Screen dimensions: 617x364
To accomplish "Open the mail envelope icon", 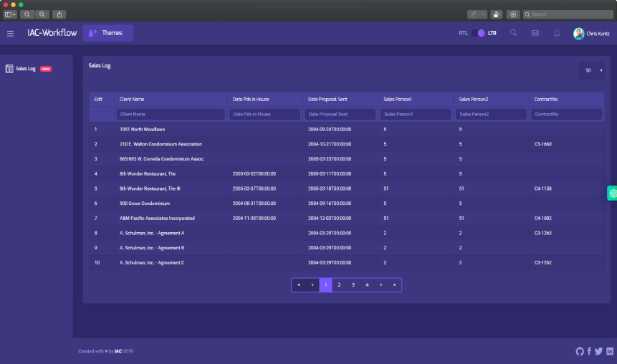I will coord(535,33).
